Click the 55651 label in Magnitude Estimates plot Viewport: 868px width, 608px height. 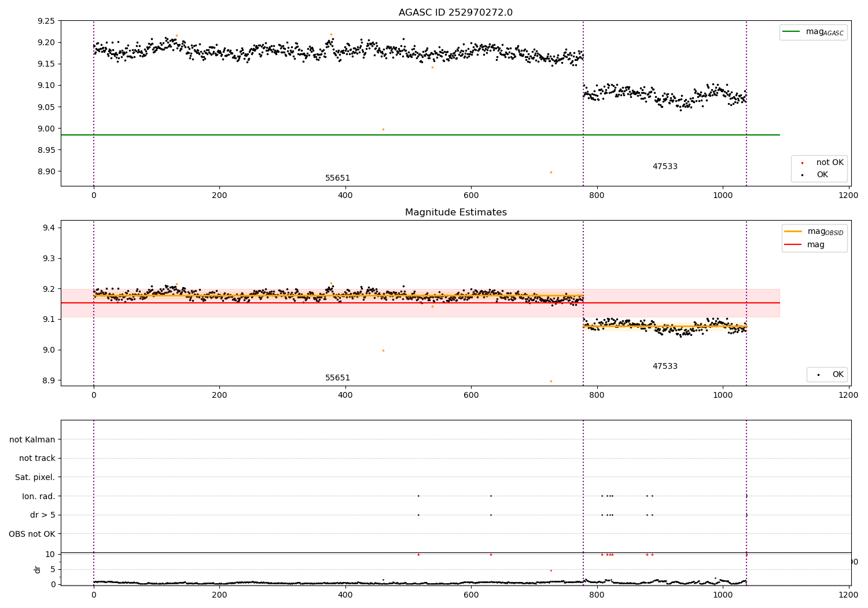[337, 378]
